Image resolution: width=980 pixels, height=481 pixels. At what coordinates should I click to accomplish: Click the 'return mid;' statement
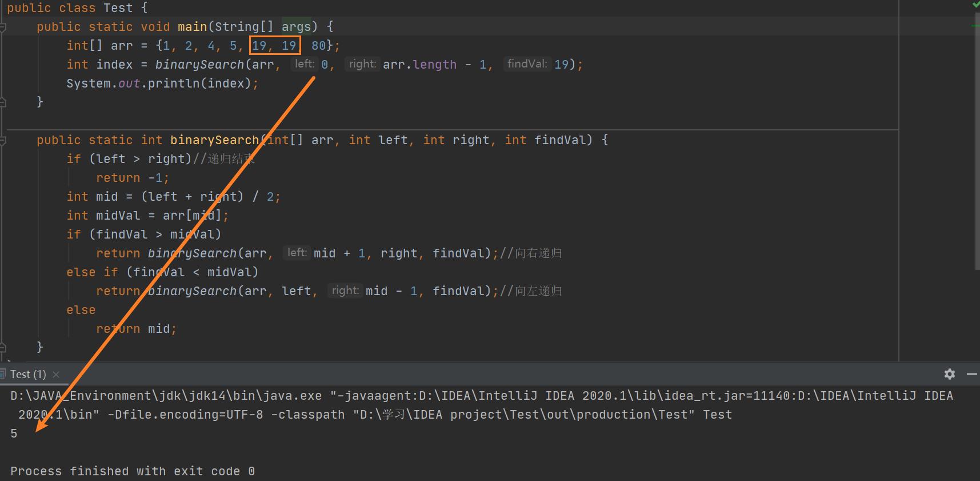pyautogui.click(x=137, y=329)
